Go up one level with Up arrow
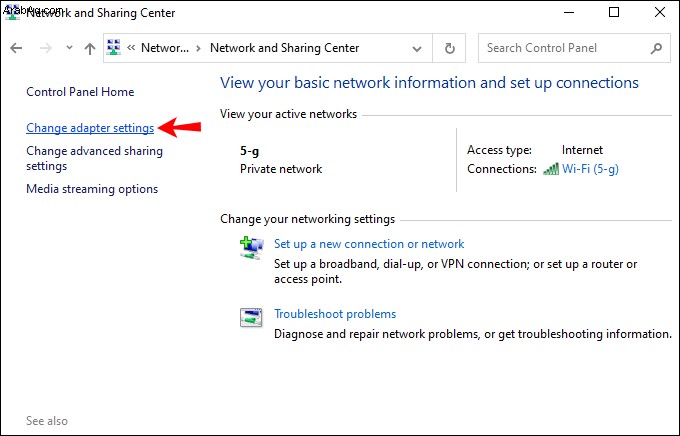This screenshot has height=436, width=680. pyautogui.click(x=90, y=48)
